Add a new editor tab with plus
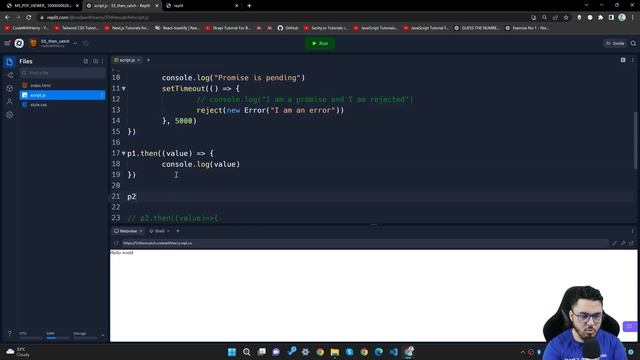This screenshot has width=640, height=360. click(149, 60)
